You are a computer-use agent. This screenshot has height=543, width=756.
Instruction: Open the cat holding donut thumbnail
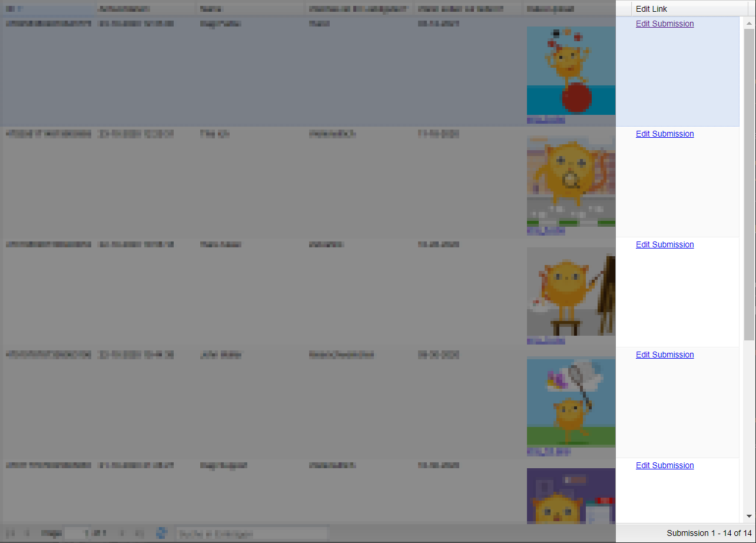[x=571, y=181]
